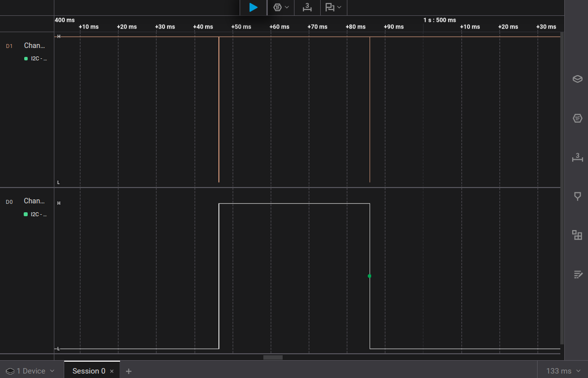The image size is (588, 378).
Task: Click the horizontal scrollbar thumb below waveforms
Action: [x=273, y=357]
